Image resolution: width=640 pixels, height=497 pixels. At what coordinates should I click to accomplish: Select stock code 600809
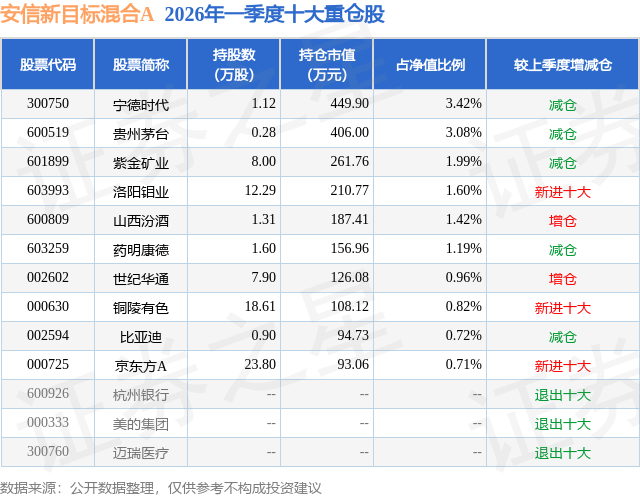[48, 219]
